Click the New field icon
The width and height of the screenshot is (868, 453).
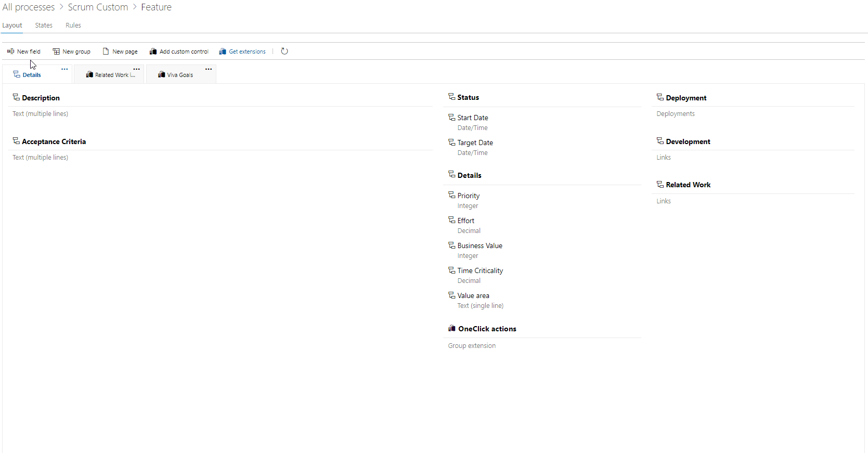coord(10,51)
